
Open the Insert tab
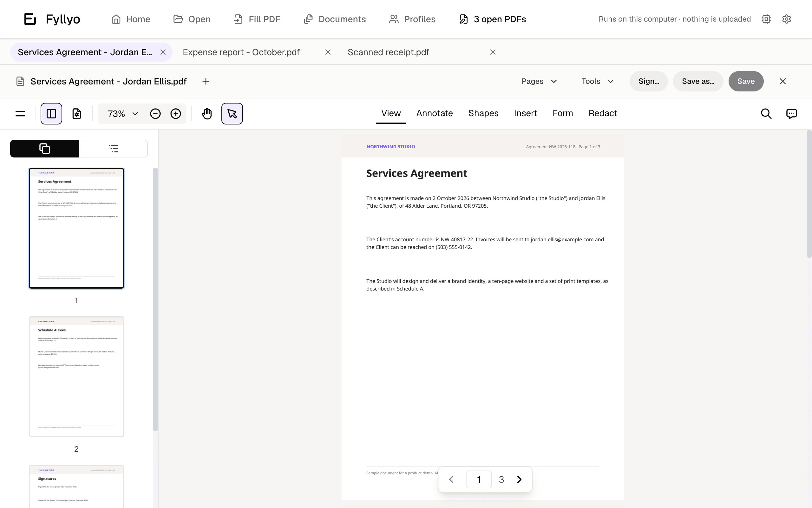(526, 113)
